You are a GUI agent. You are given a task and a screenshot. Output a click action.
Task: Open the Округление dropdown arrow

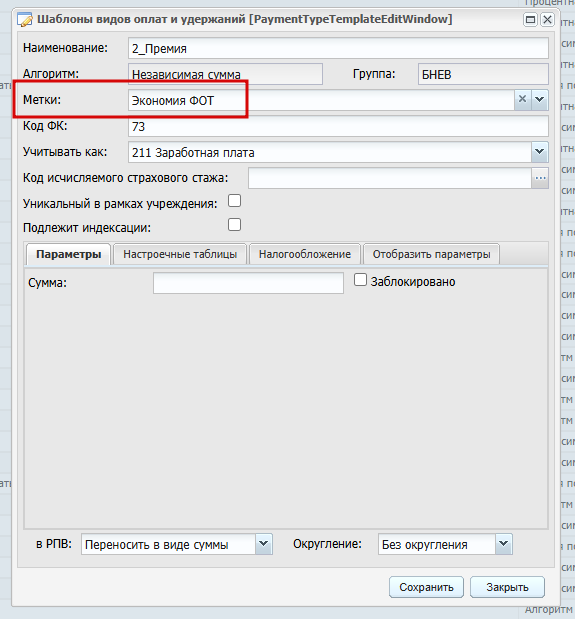pyautogui.click(x=504, y=544)
